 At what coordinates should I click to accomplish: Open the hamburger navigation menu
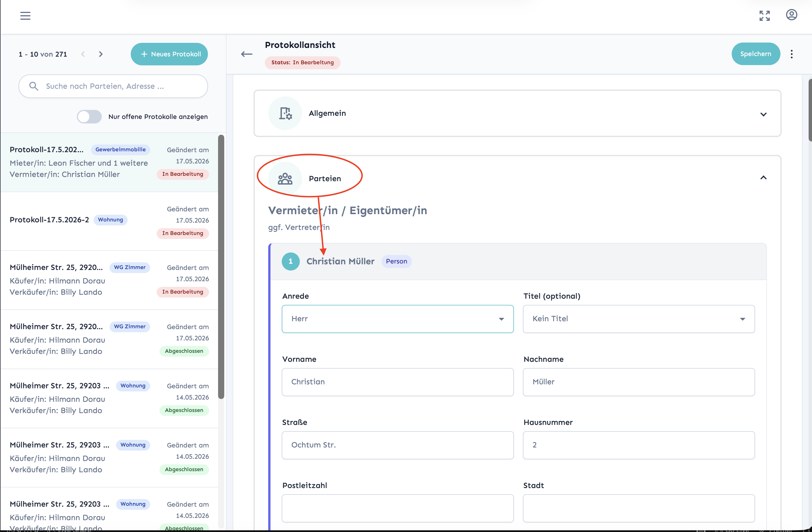tap(25, 16)
